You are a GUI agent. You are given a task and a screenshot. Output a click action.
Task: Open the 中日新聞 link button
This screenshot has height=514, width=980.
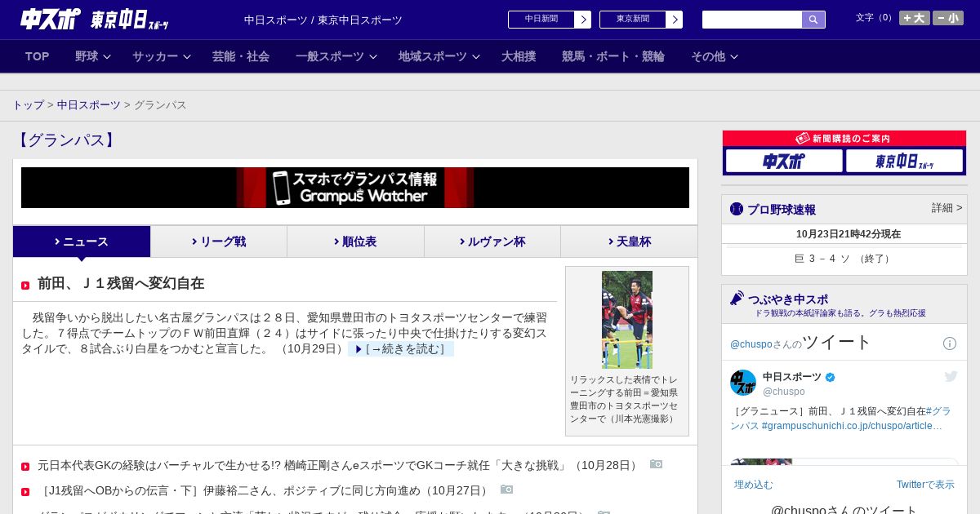pyautogui.click(x=541, y=20)
